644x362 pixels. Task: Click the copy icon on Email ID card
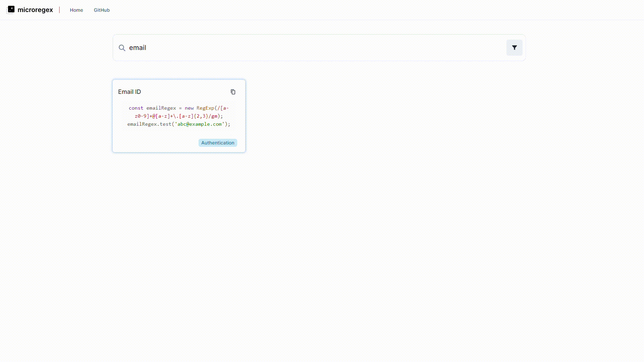pyautogui.click(x=233, y=92)
